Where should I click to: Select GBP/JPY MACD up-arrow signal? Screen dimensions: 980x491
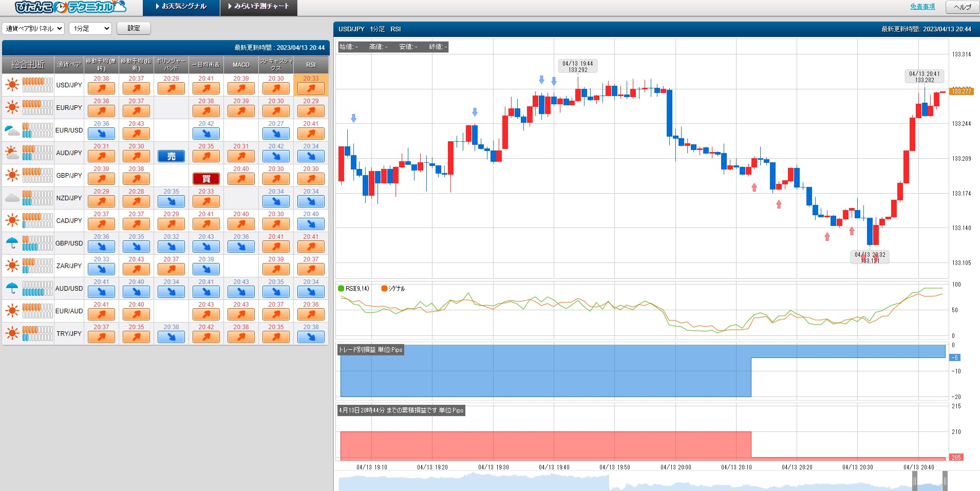(241, 179)
